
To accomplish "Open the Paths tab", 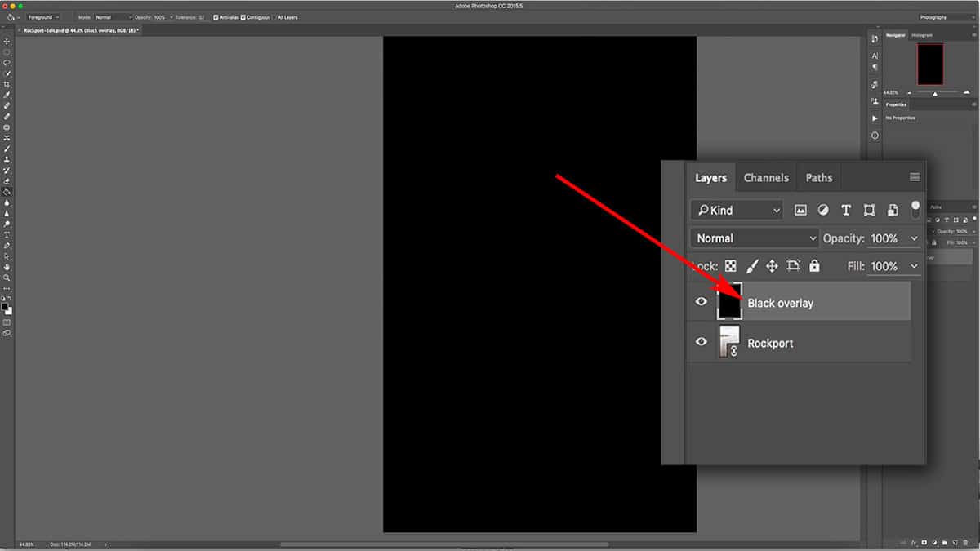I will [x=818, y=177].
